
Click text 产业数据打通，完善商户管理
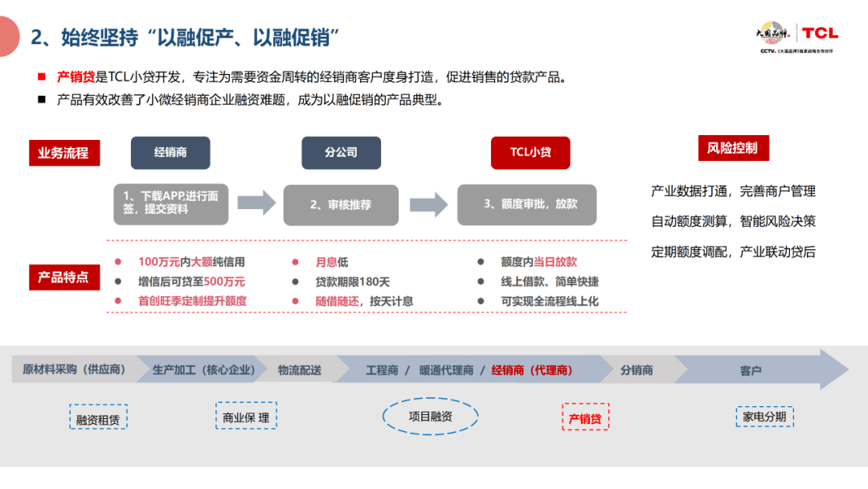[x=733, y=191]
